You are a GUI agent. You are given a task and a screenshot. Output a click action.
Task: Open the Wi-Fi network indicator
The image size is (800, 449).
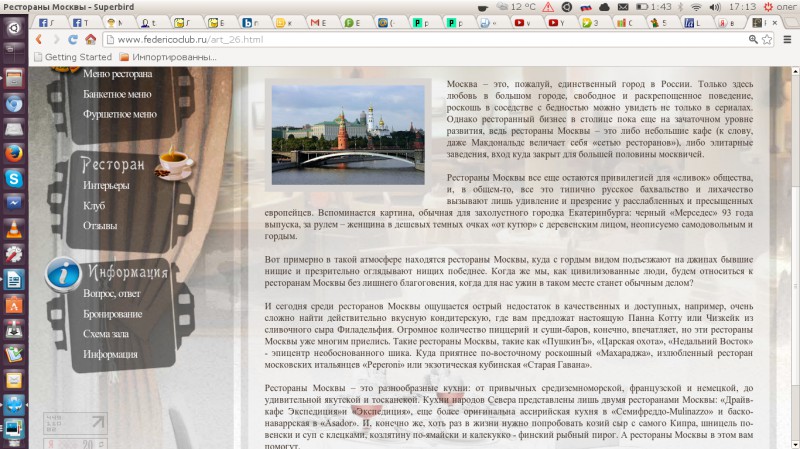point(696,7)
